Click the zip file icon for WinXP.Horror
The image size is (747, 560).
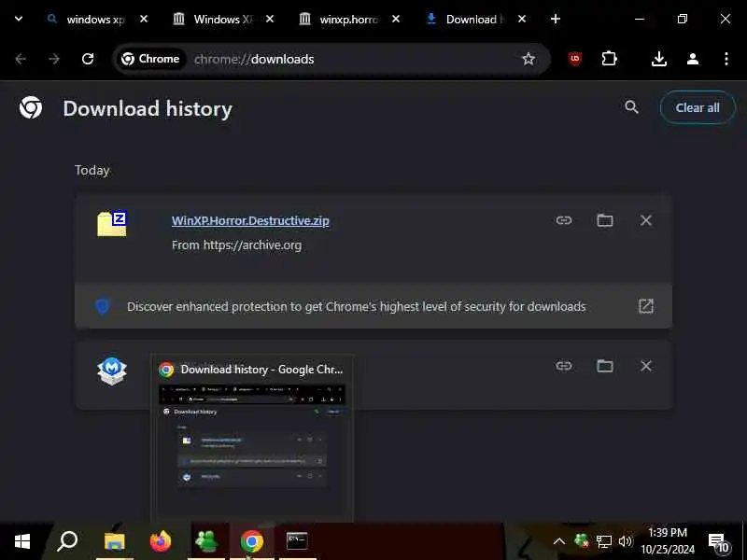(112, 224)
